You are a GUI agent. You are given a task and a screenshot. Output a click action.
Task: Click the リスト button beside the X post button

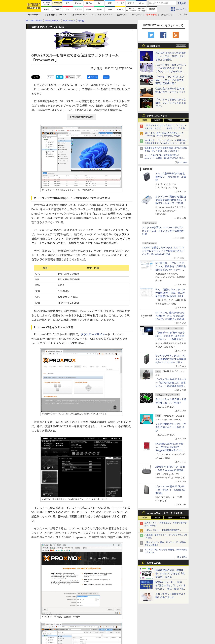pyautogui.click(x=51, y=77)
